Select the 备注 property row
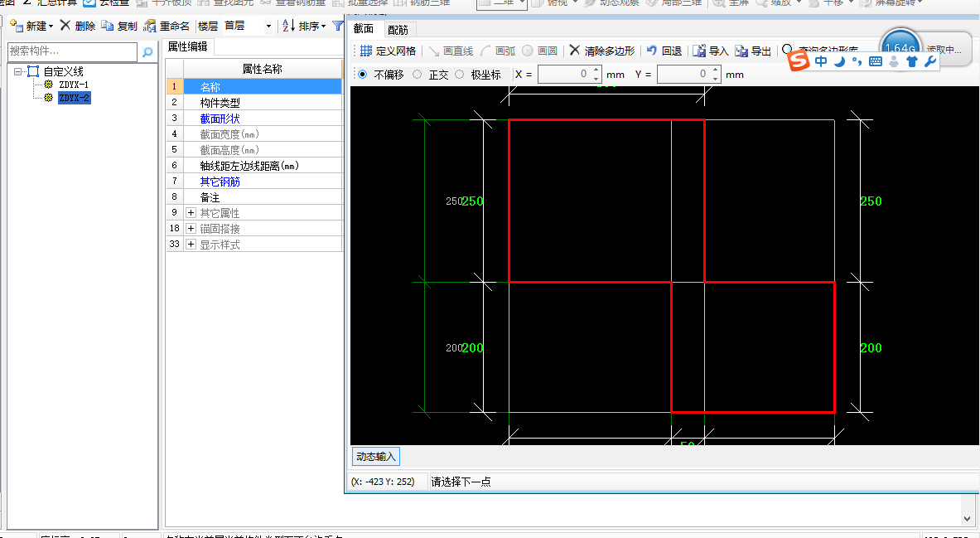Screen dimensions: 980x538 253,197
